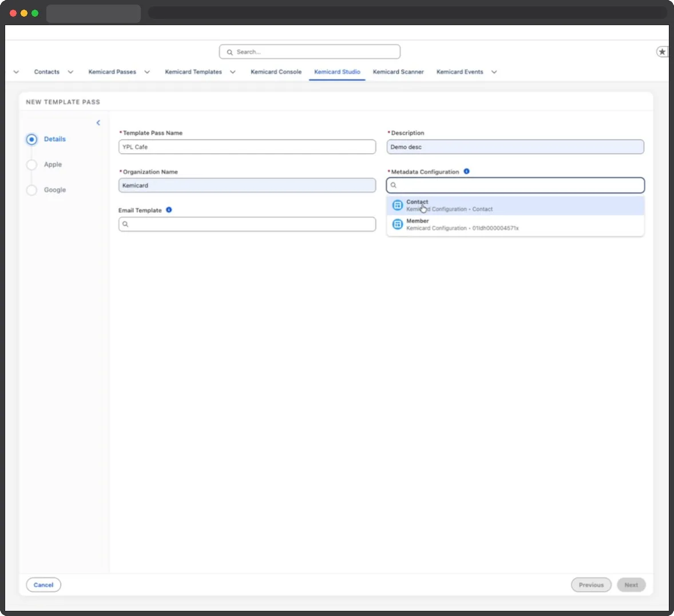
Task: Select the Apple step indicator
Action: point(31,165)
